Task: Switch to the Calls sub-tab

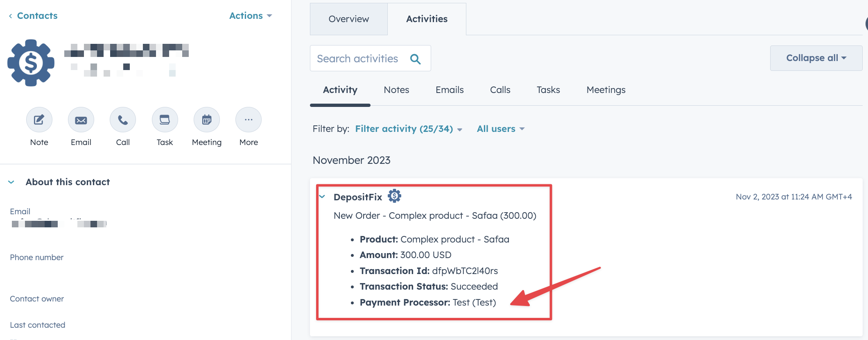Action: (x=500, y=90)
